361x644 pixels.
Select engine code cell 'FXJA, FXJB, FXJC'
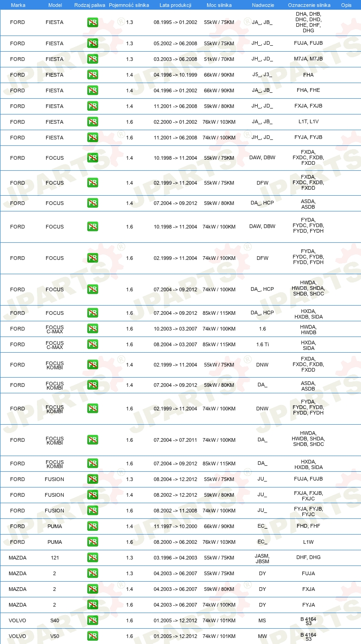[x=308, y=495]
